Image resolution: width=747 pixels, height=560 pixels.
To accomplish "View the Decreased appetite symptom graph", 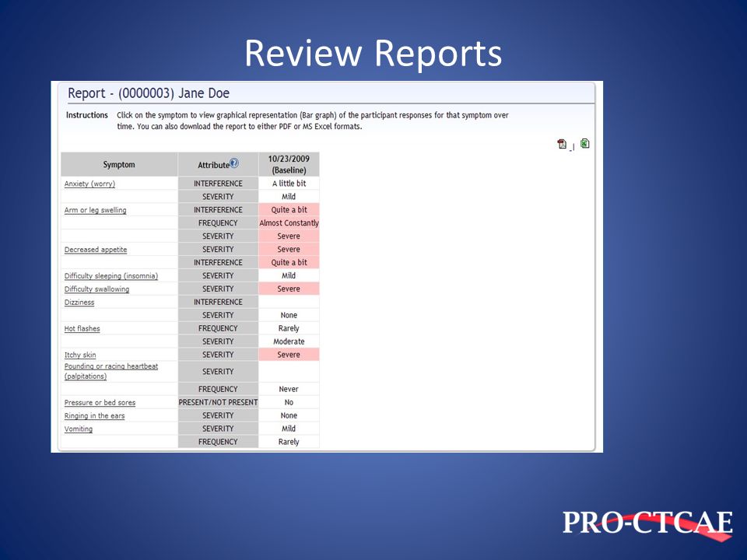I will [96, 250].
